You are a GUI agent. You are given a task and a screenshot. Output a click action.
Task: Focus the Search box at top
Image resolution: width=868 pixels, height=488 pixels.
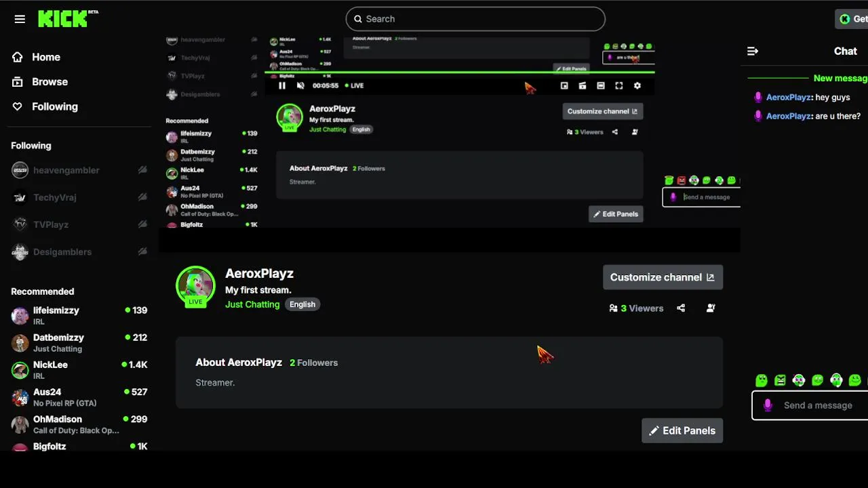[475, 19]
